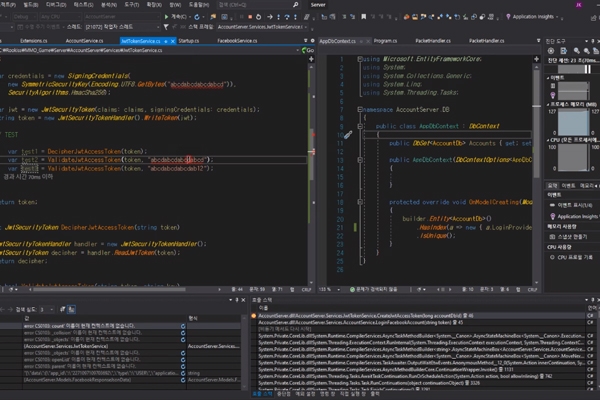This screenshot has width=600, height=400.
Task: Open the Build menu (빌드)
Action: point(31,5)
